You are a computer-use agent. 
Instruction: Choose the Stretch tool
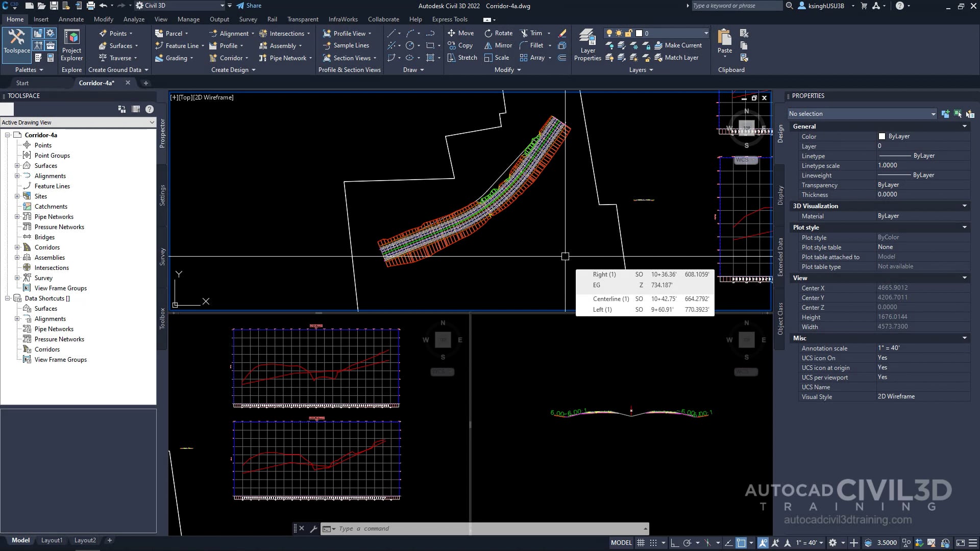pyautogui.click(x=462, y=58)
